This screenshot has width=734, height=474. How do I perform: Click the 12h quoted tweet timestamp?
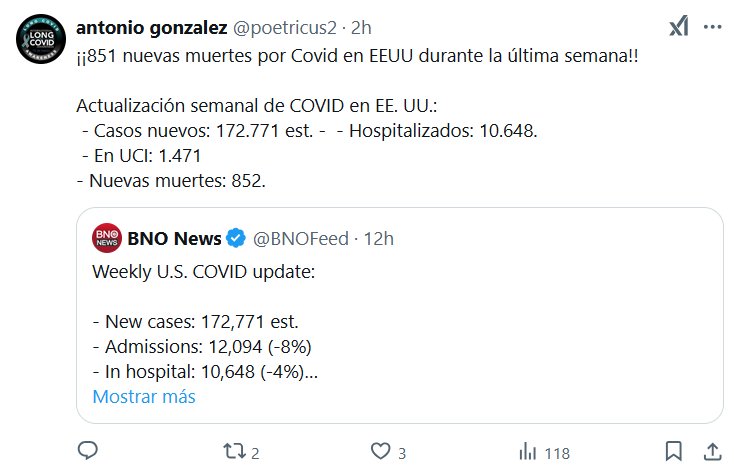[x=379, y=238]
